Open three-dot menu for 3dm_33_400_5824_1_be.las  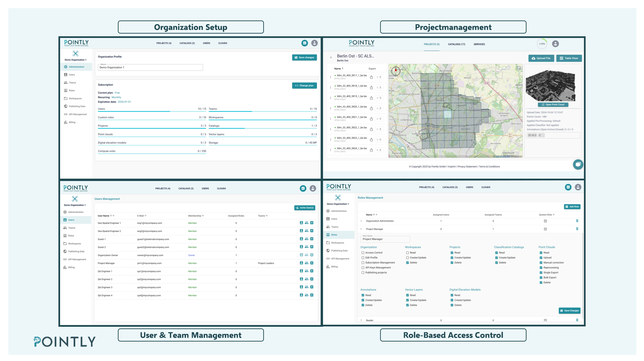coord(331,150)
